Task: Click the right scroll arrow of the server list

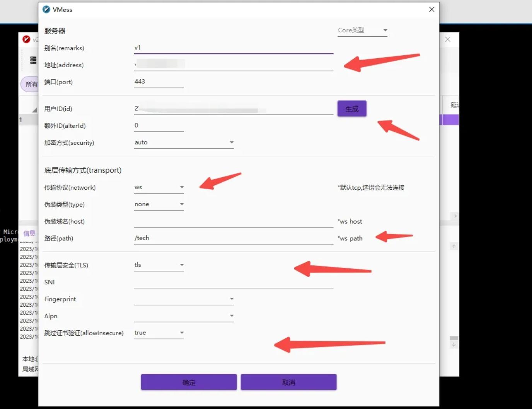Action: coord(455,216)
